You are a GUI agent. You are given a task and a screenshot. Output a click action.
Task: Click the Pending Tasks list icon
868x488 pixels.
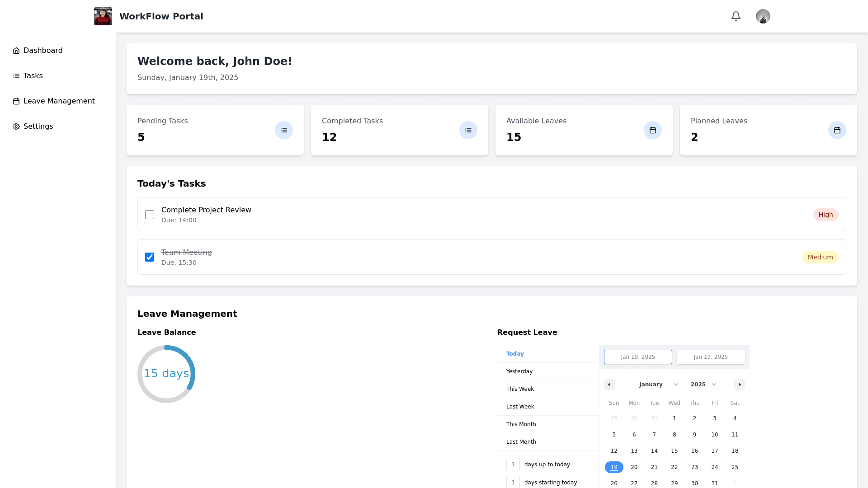283,130
